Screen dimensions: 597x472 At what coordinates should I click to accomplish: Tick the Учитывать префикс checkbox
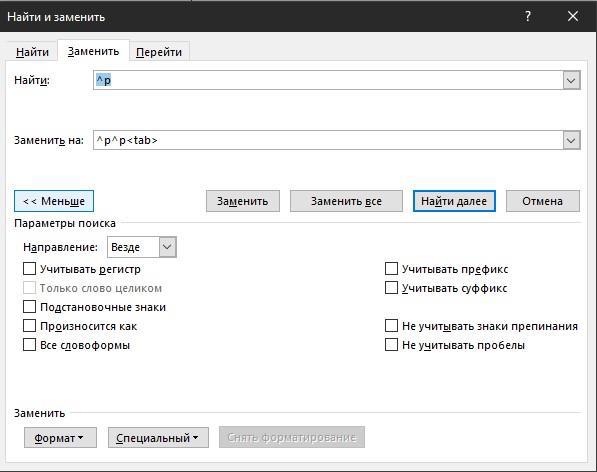click(391, 269)
